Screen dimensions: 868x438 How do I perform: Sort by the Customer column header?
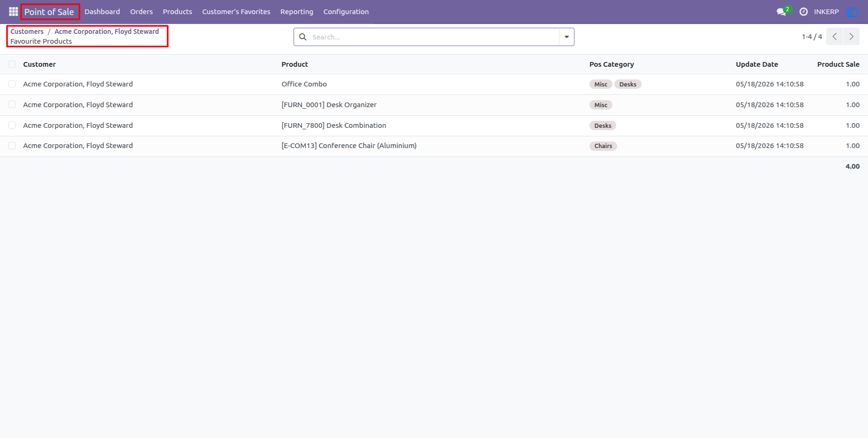(x=39, y=64)
